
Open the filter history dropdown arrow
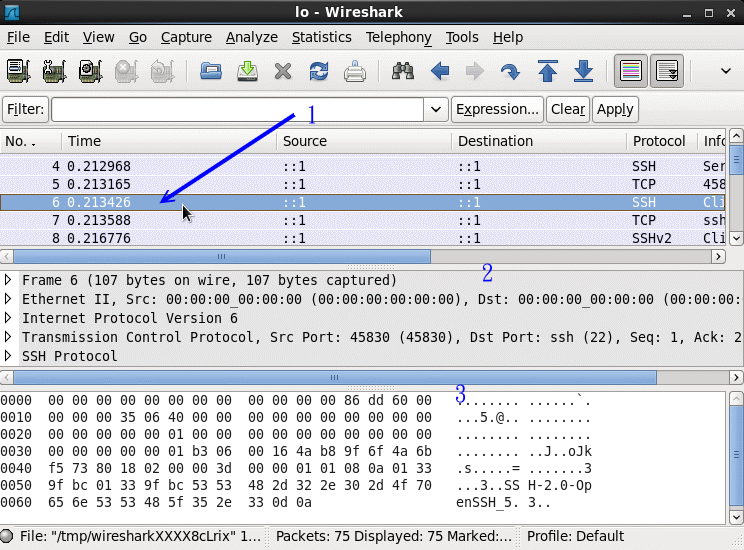click(x=435, y=109)
